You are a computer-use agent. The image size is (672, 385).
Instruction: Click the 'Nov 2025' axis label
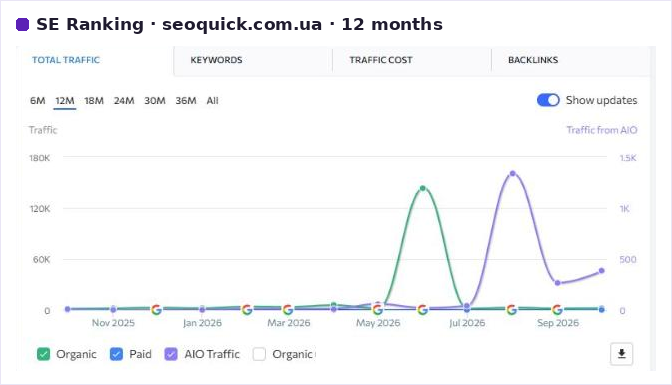[x=113, y=323]
